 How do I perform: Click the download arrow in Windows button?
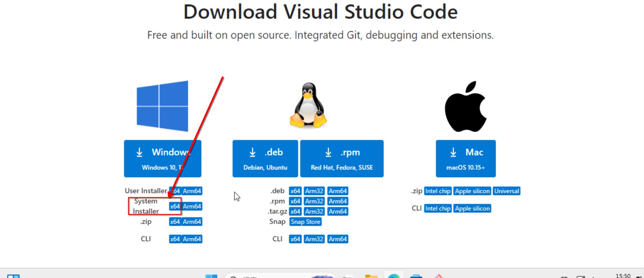click(139, 152)
